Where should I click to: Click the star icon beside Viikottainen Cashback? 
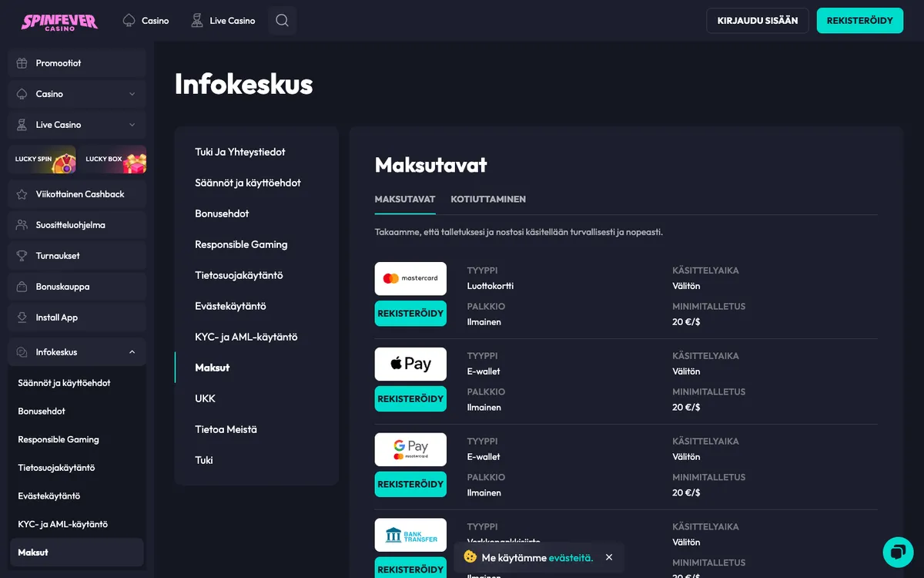[x=22, y=194]
